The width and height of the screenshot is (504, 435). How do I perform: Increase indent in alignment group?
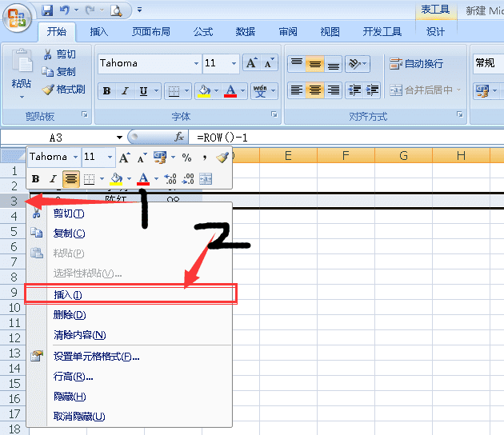[372, 90]
